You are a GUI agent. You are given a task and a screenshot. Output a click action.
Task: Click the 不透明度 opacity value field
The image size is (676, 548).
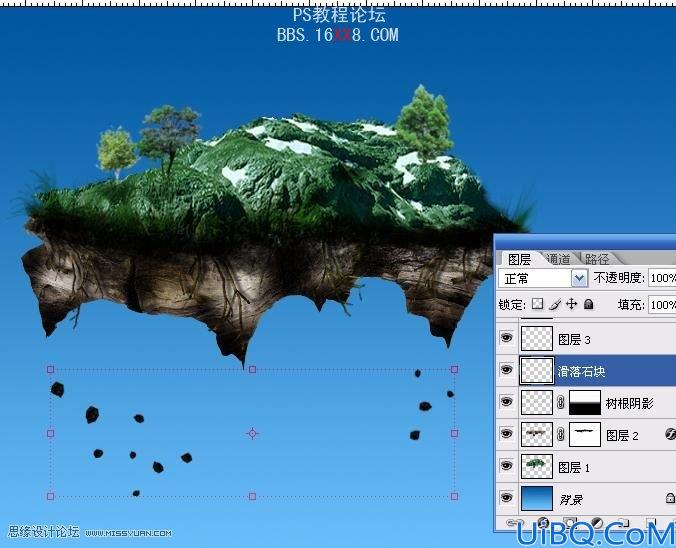click(662, 278)
